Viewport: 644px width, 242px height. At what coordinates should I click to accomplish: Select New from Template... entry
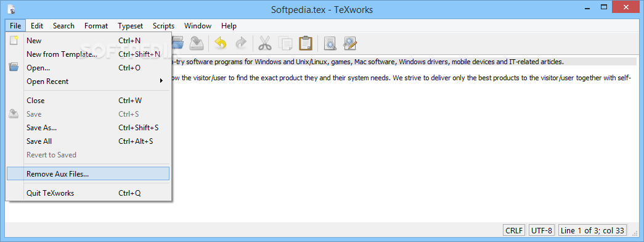click(x=88, y=54)
